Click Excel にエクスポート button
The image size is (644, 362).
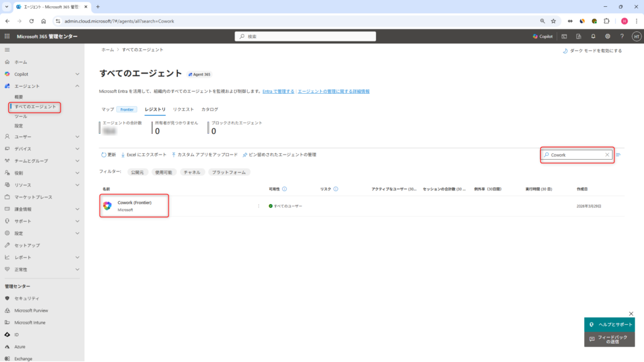point(144,155)
